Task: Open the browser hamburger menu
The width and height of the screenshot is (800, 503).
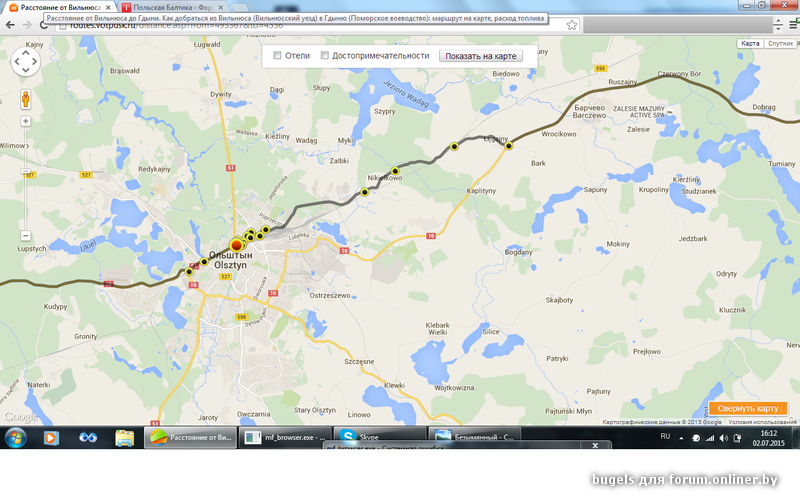Action: [x=794, y=24]
